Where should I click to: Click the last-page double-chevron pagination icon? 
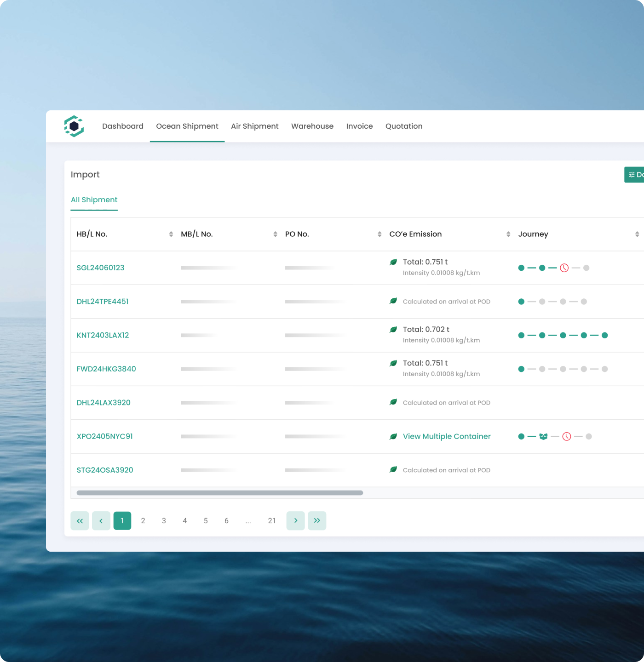317,520
